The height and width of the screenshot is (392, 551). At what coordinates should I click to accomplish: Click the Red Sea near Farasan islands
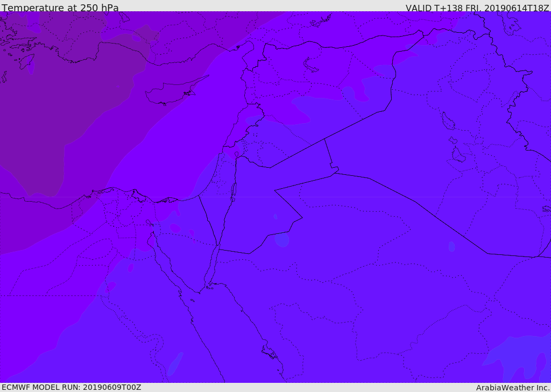(x=270, y=352)
